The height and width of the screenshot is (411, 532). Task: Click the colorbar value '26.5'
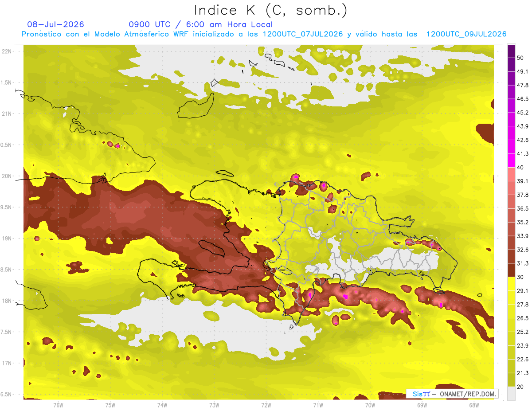click(522, 318)
